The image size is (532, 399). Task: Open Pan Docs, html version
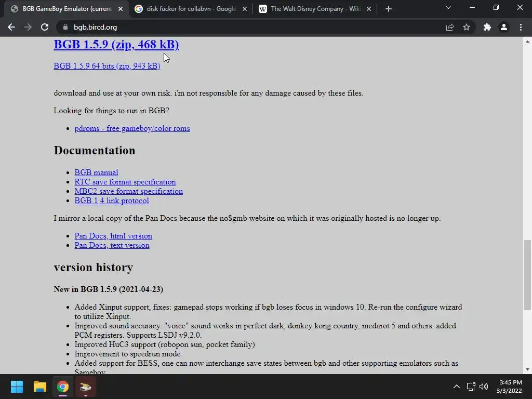tap(113, 236)
